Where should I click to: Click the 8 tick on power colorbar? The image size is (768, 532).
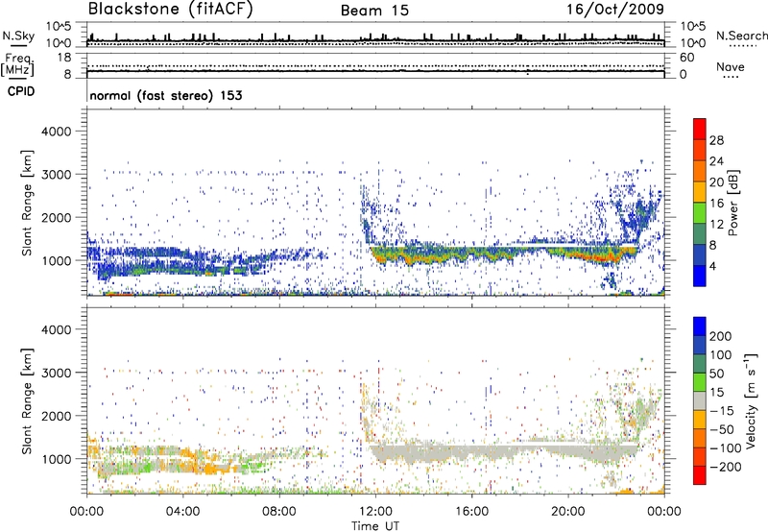[713, 245]
